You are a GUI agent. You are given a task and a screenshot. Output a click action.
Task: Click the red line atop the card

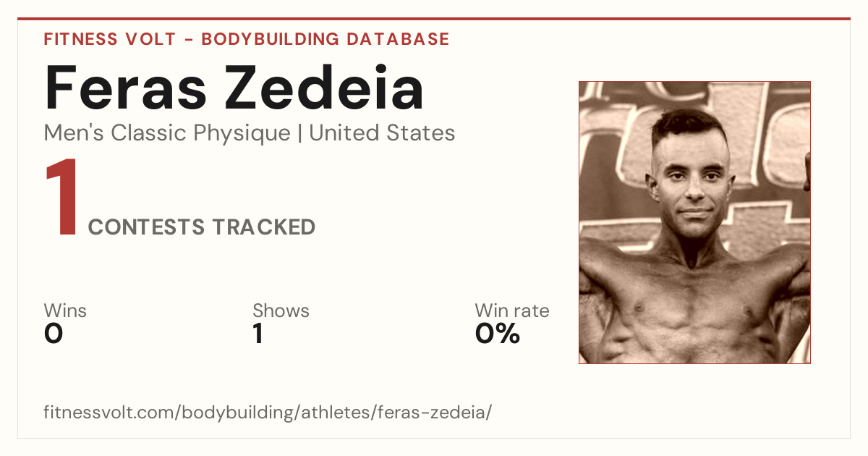click(x=434, y=19)
